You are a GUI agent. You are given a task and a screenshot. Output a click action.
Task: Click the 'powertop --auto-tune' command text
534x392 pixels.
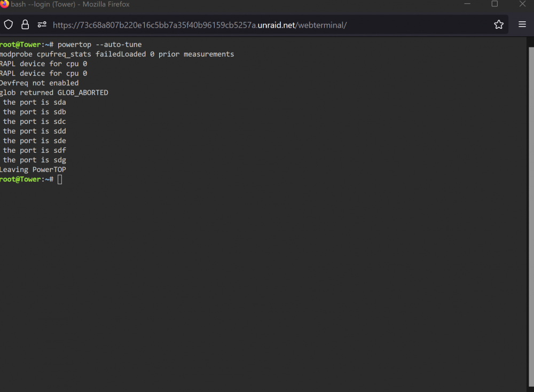click(99, 45)
